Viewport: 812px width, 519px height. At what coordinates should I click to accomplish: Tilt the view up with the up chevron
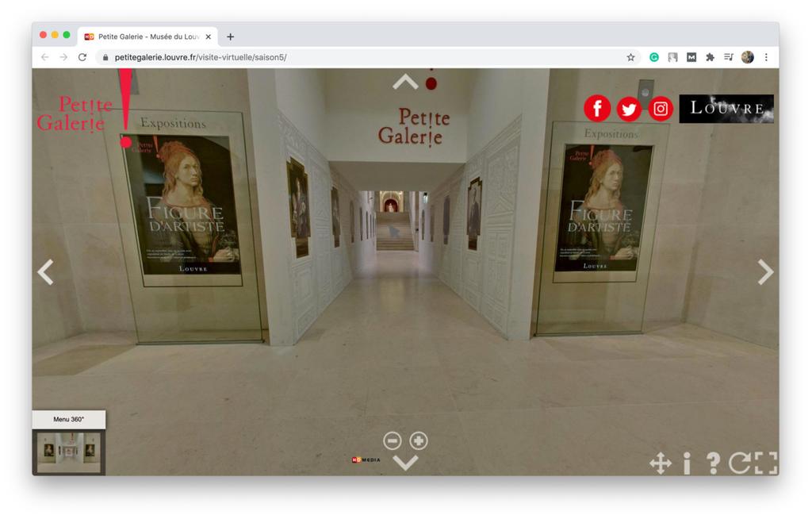(x=405, y=82)
